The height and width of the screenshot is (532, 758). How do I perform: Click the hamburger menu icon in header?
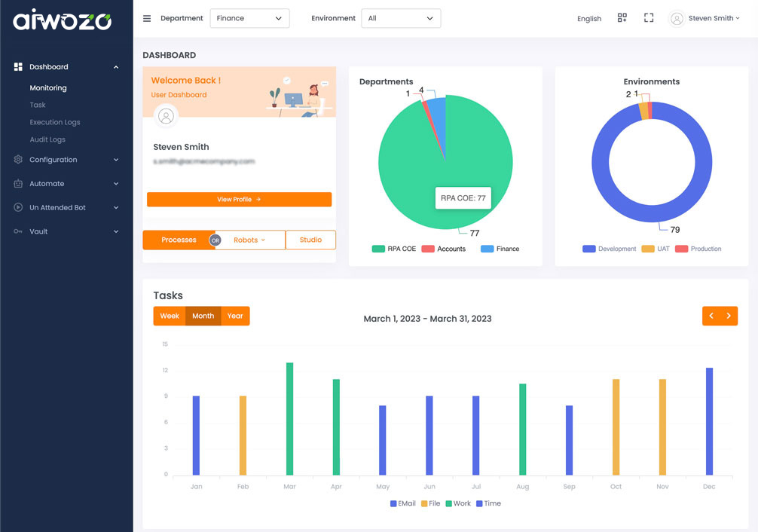pos(147,19)
